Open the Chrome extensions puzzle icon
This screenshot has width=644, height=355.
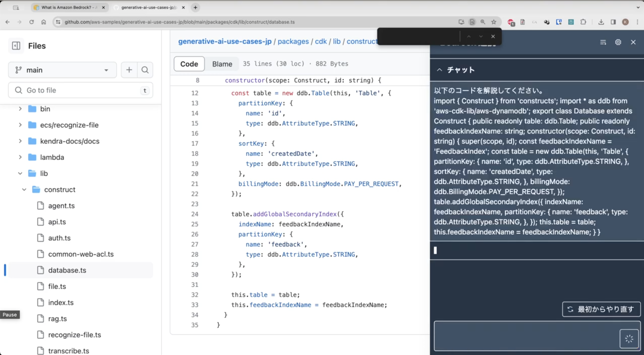coord(584,22)
